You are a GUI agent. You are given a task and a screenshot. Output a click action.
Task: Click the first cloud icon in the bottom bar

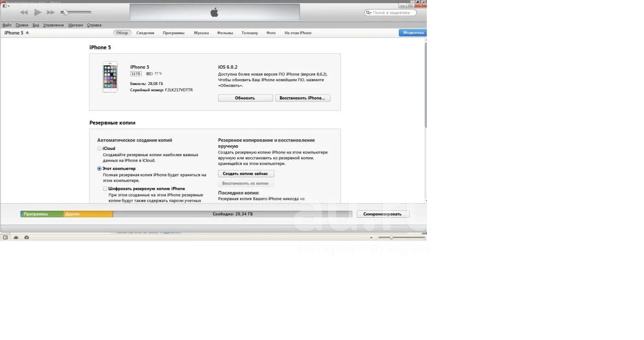point(16,238)
